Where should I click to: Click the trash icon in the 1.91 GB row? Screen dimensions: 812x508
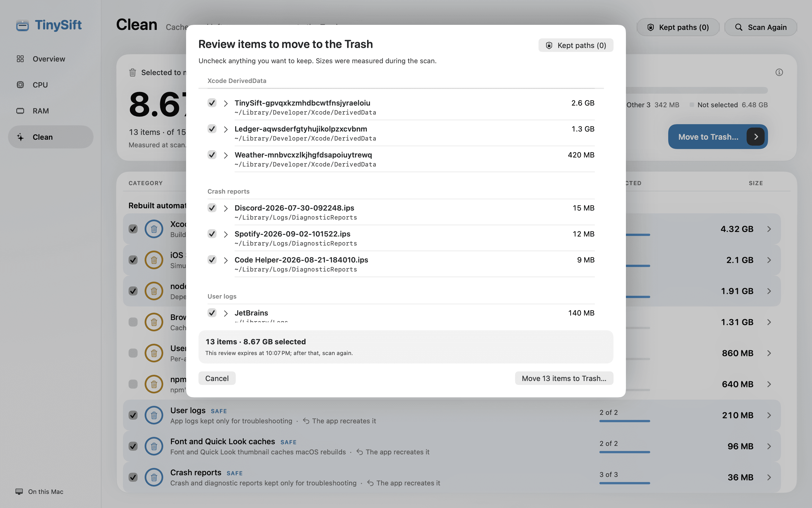(x=154, y=291)
